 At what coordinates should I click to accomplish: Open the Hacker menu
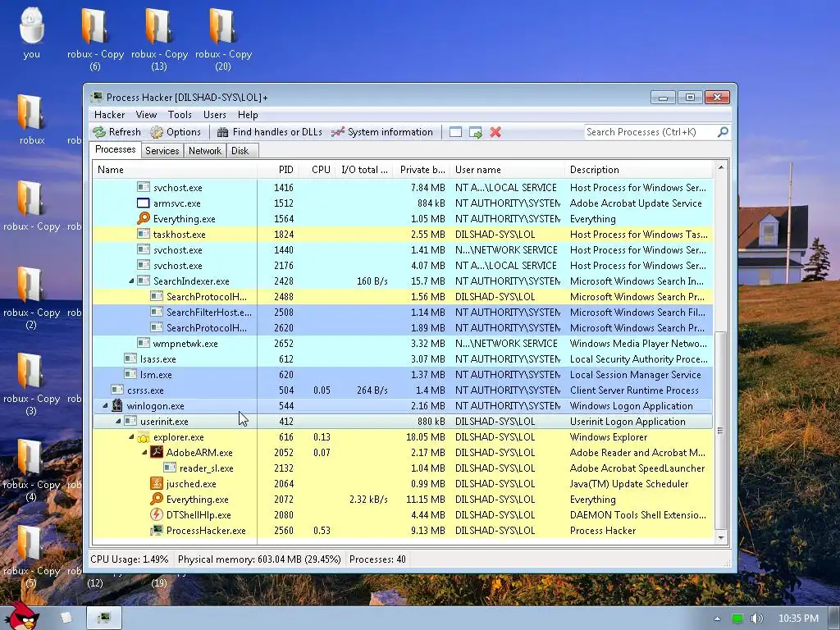pyautogui.click(x=109, y=115)
